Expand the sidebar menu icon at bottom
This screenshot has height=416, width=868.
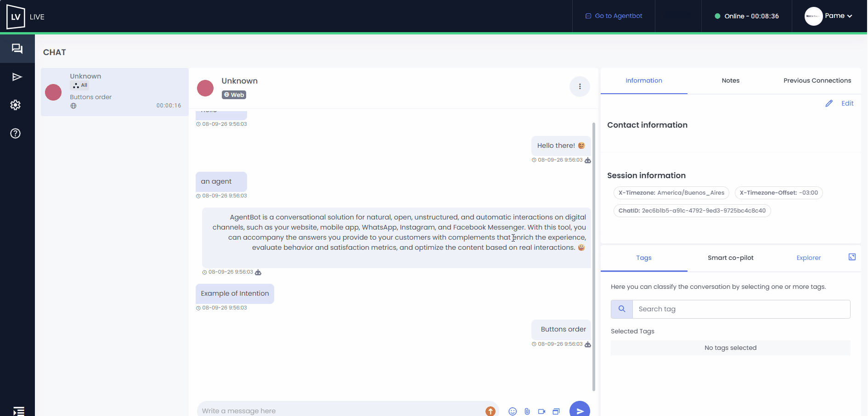pyautogui.click(x=18, y=411)
